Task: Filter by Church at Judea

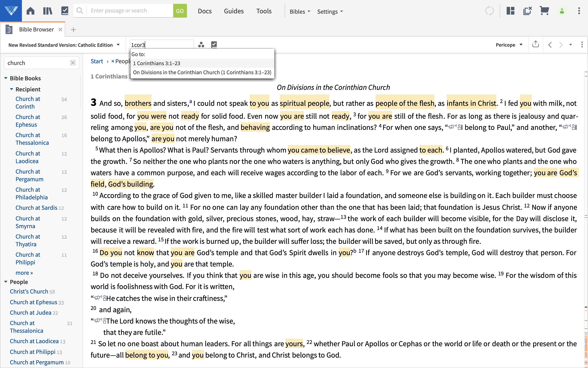Action: [x=31, y=312]
